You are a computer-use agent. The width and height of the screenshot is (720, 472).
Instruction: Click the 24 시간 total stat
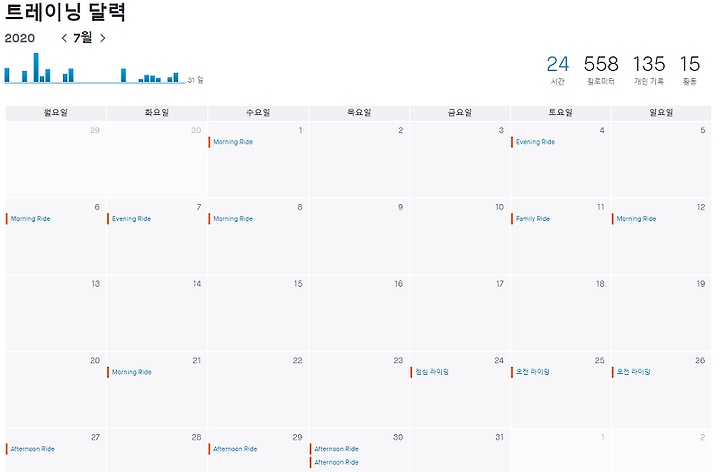pos(557,70)
